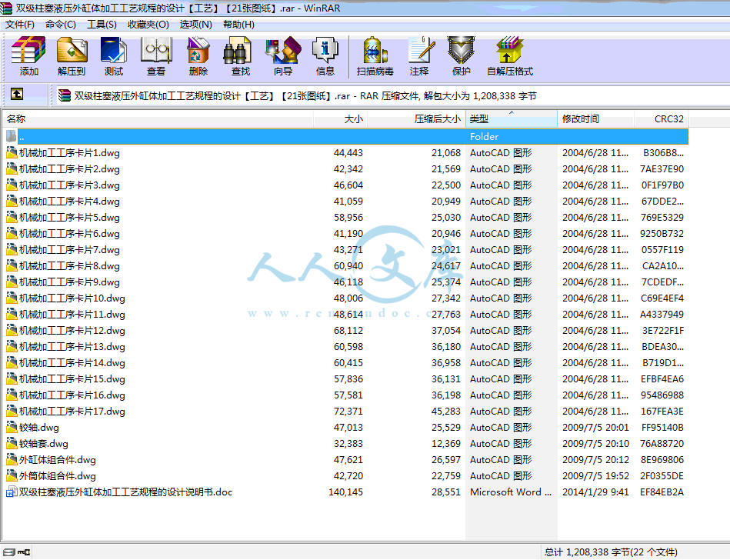This screenshot has width=730, height=560.
Task: Click size value 140,145 of the .doc file
Action: pos(345,492)
